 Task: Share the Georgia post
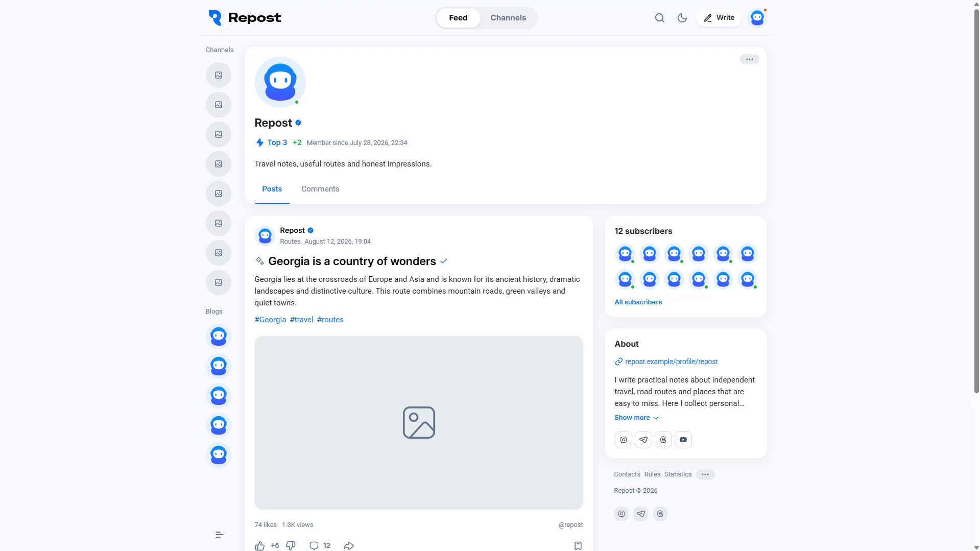(x=349, y=545)
